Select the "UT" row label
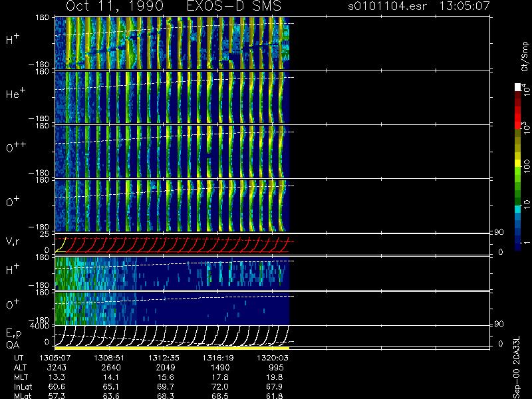 [19, 358]
